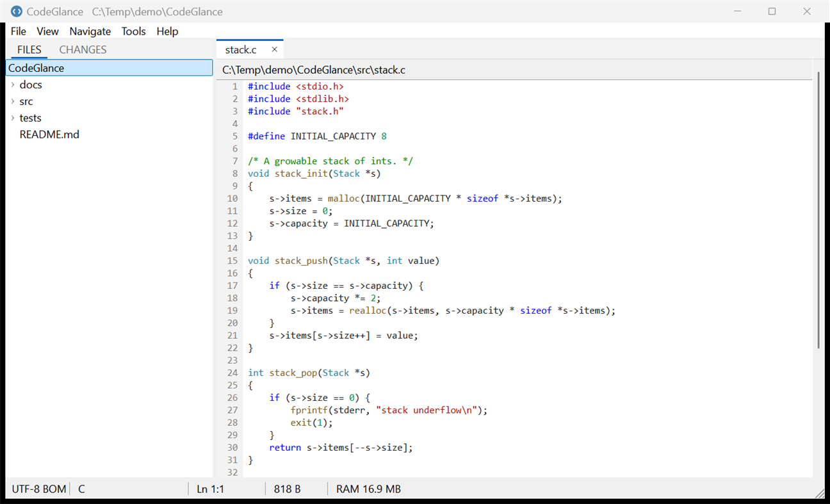The width and height of the screenshot is (830, 504).
Task: Maximize the CodeGlance window
Action: (x=772, y=12)
